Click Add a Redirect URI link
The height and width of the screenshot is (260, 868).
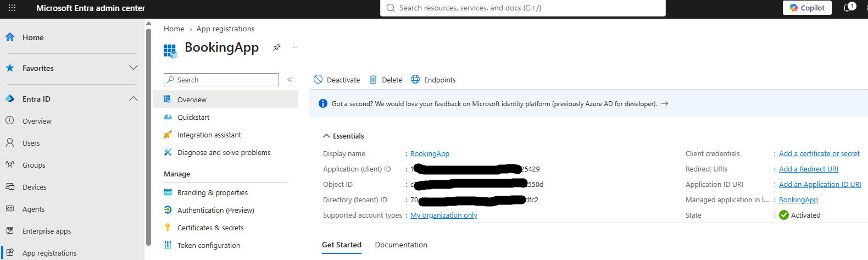click(809, 169)
